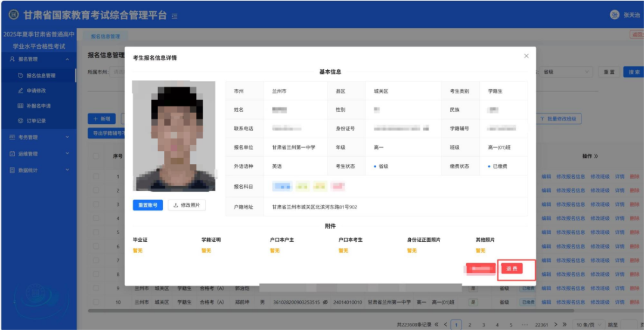
Task: Click the platform logo icon in header
Action: coord(13,15)
